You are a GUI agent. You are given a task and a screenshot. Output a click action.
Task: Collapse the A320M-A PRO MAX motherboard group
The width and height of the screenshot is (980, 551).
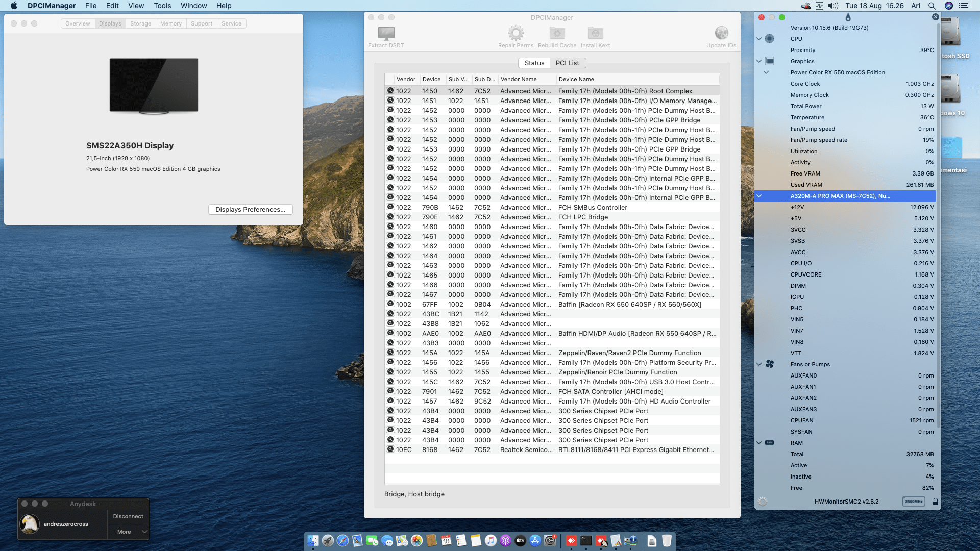tap(759, 196)
